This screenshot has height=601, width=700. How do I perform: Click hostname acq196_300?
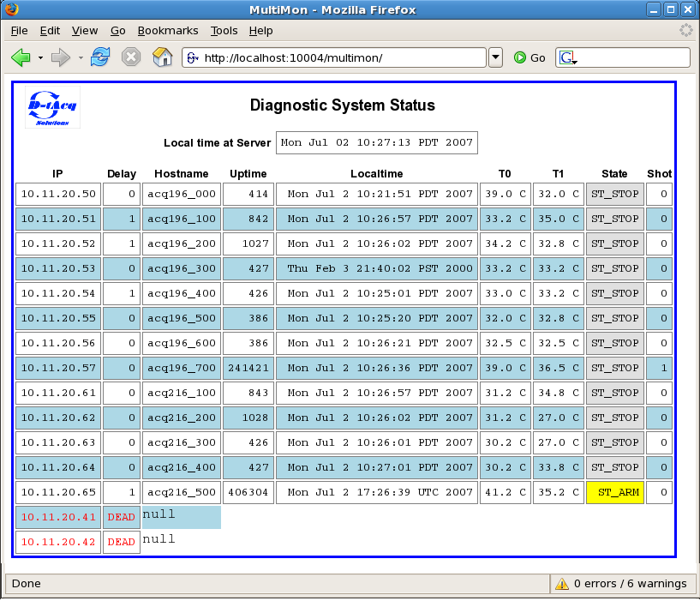[x=182, y=268]
